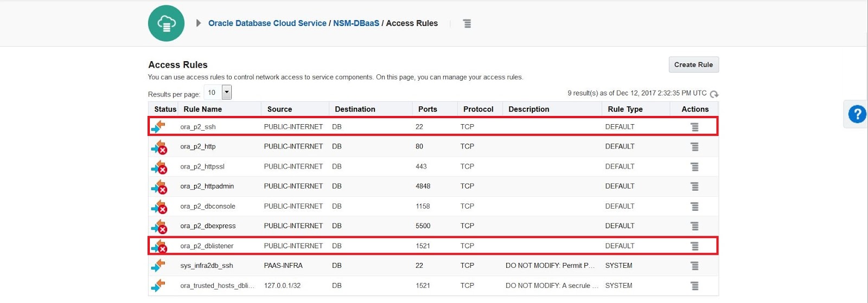Select the ora_p2_dbexpress rule name
868x303 pixels.
tap(208, 225)
